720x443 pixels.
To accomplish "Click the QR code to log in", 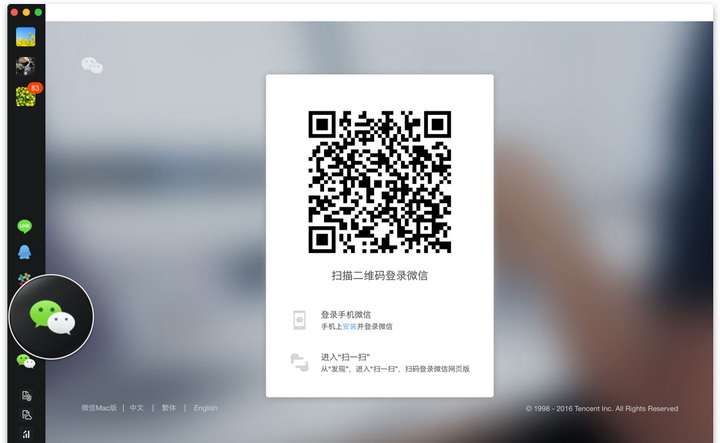I will [x=380, y=182].
